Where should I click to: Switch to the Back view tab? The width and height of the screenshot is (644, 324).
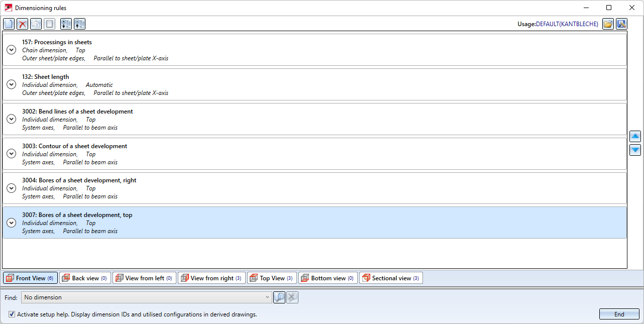point(85,278)
